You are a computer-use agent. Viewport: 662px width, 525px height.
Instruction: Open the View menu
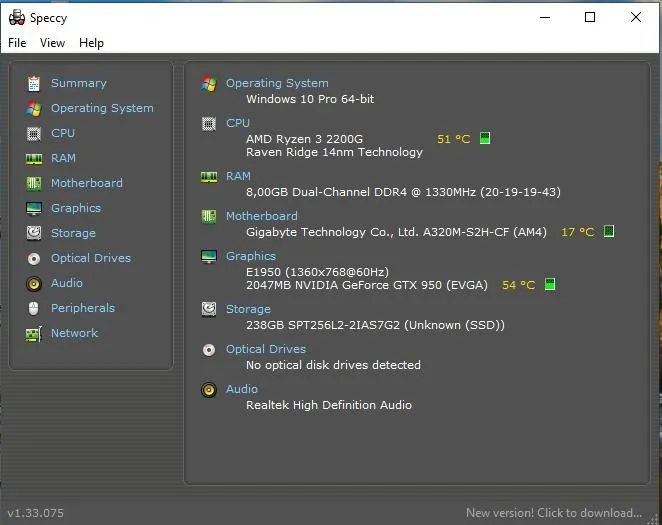tap(52, 43)
